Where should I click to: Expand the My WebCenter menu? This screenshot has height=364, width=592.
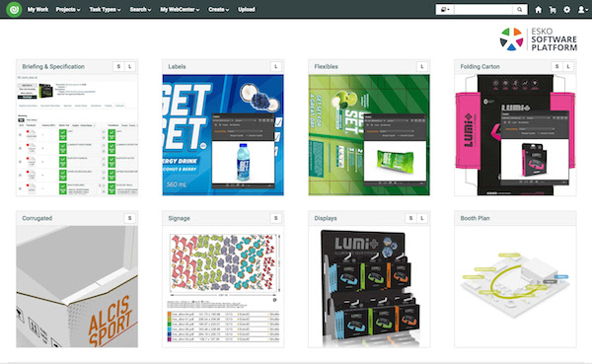(x=180, y=10)
